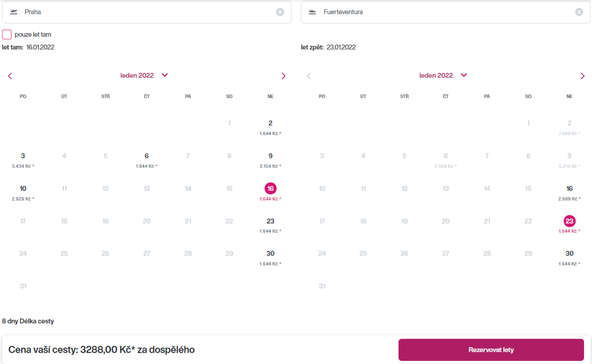Click the departure plane icon beside Praha
This screenshot has width=592, height=364.
point(14,12)
